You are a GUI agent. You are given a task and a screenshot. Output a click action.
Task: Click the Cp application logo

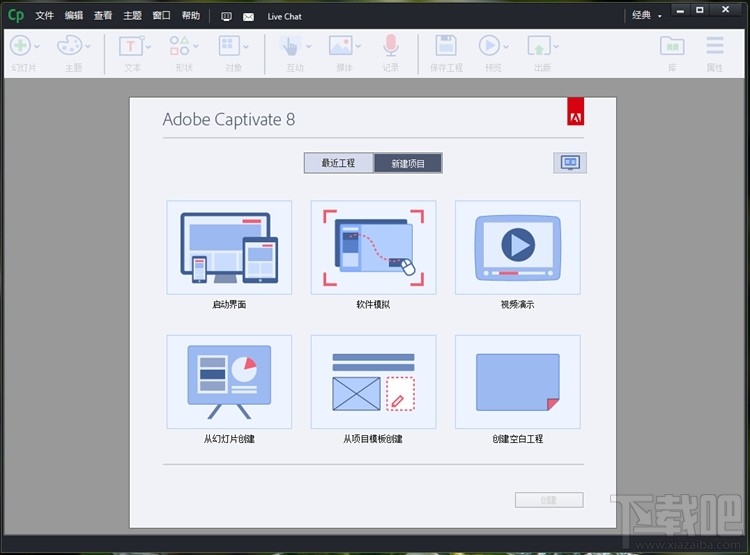coord(16,15)
